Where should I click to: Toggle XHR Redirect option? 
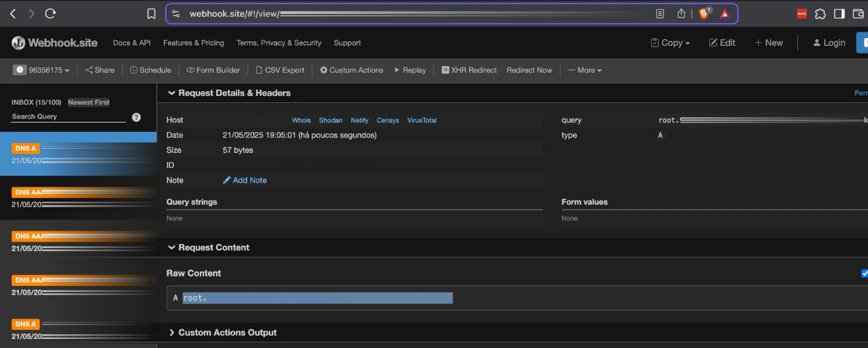point(469,70)
